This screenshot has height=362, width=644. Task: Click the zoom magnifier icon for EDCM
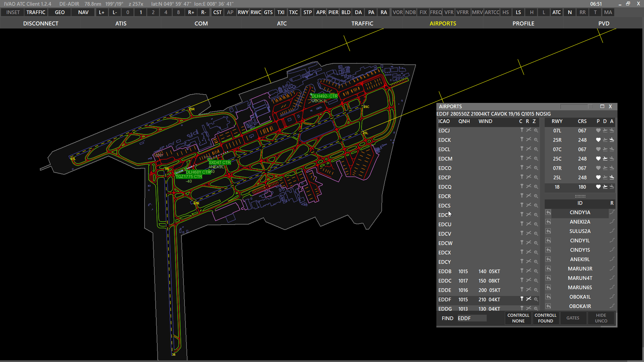536,159
